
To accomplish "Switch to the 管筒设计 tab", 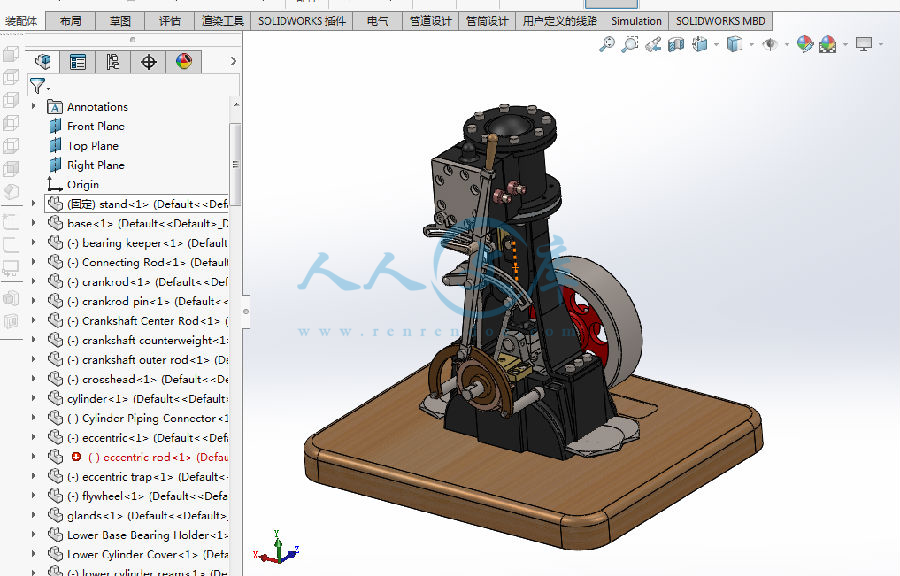I will (x=487, y=21).
